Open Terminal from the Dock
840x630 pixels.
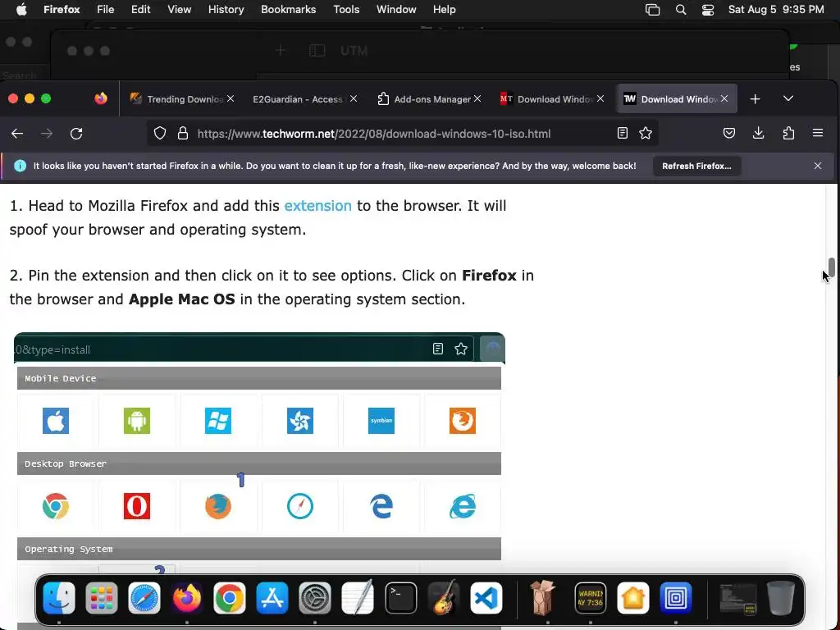click(400, 598)
